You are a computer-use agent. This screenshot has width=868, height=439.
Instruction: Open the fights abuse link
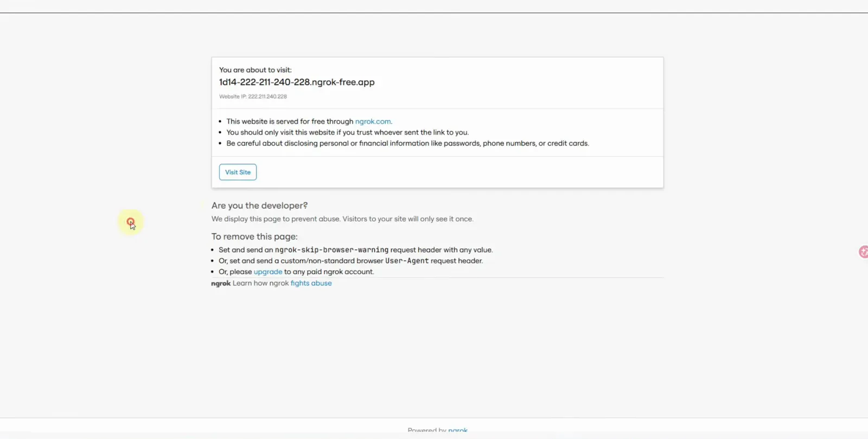point(311,283)
